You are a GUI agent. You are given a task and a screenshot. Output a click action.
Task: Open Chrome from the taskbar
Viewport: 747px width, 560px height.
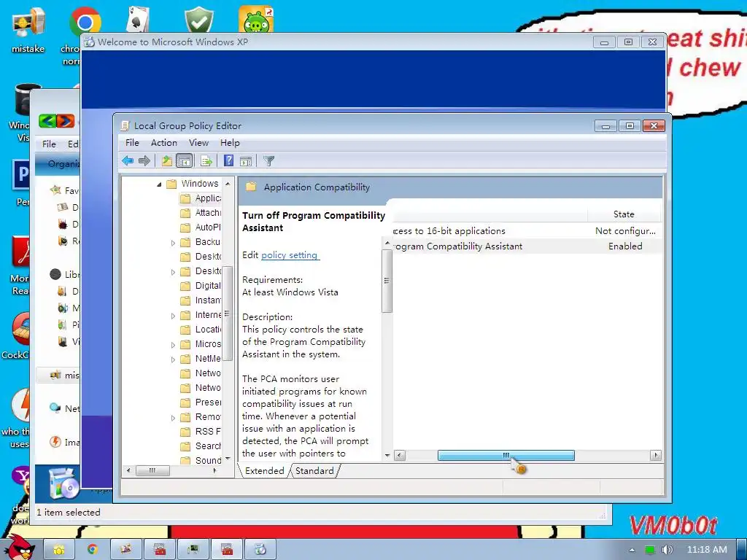(93, 550)
